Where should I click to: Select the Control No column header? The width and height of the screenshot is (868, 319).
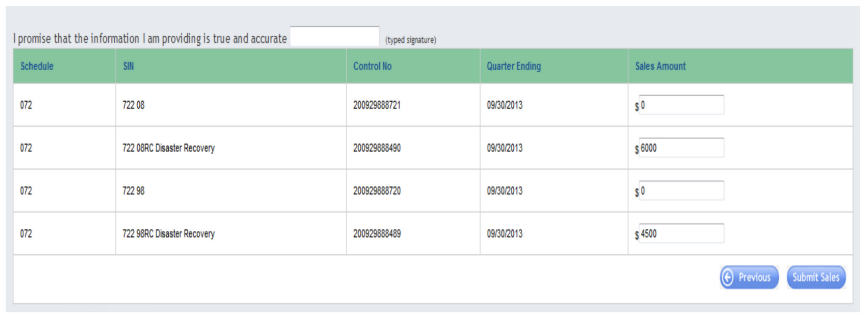tap(372, 66)
